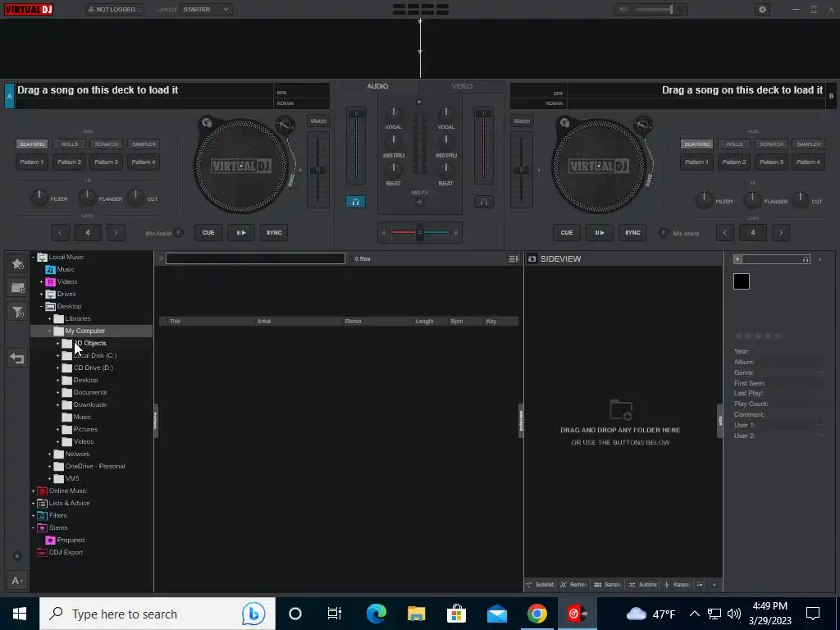840x630 pixels.
Task: Click the filter folder icon in browser sidebar
Action: click(x=17, y=312)
